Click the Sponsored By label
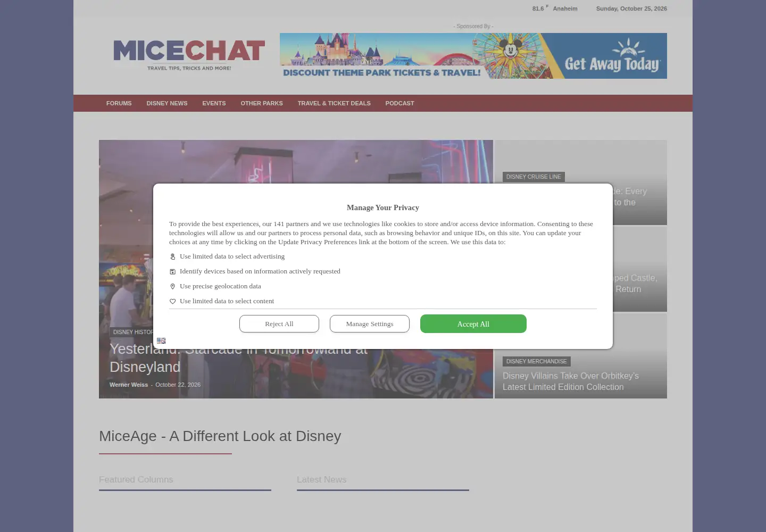 (473, 26)
